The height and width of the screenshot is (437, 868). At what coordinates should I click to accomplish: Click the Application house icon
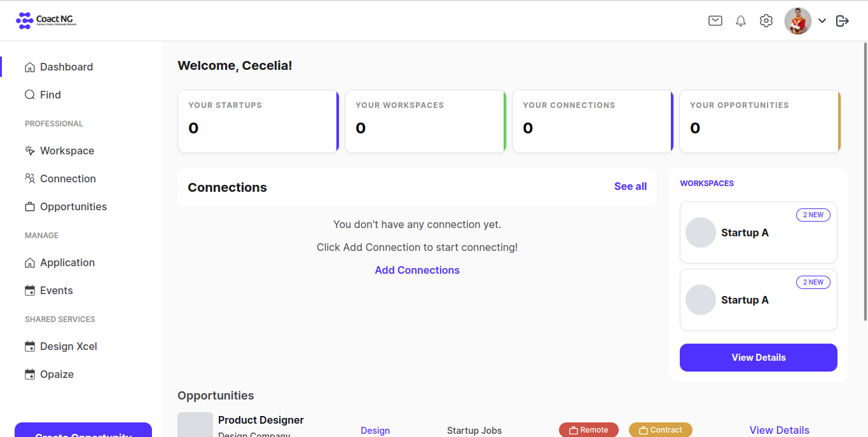pyautogui.click(x=30, y=263)
